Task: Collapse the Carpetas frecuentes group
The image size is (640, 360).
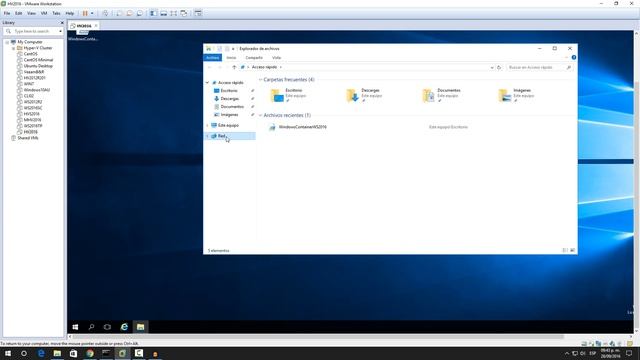Action: click(260, 80)
